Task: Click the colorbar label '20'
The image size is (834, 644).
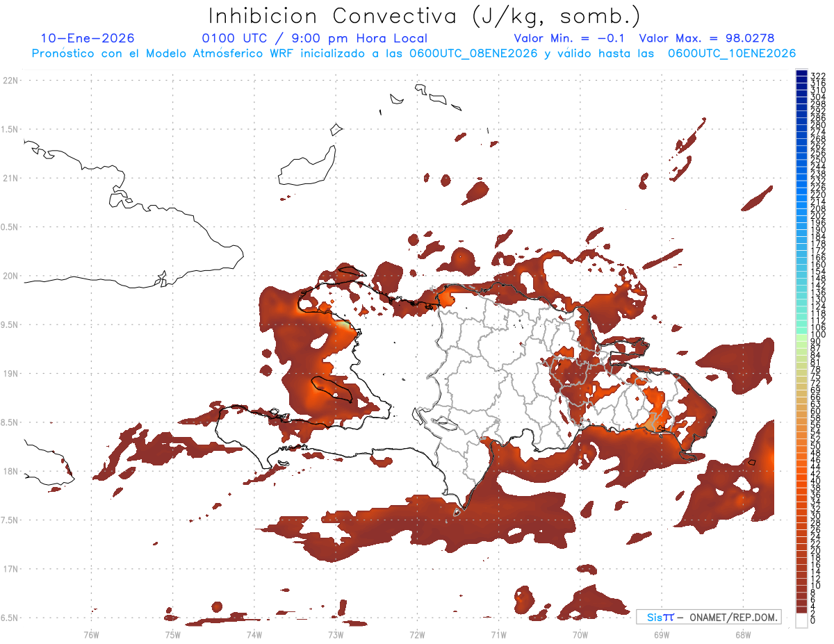Action: (x=816, y=551)
